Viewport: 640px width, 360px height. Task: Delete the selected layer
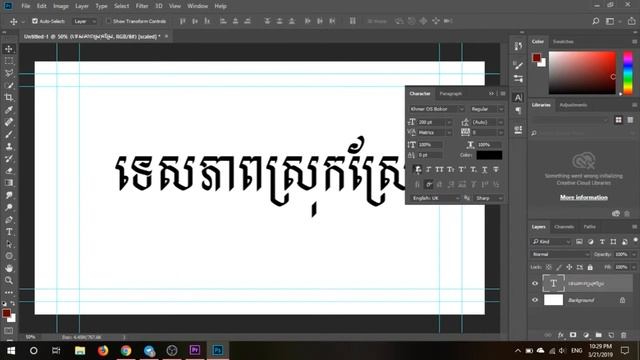[x=623, y=335]
